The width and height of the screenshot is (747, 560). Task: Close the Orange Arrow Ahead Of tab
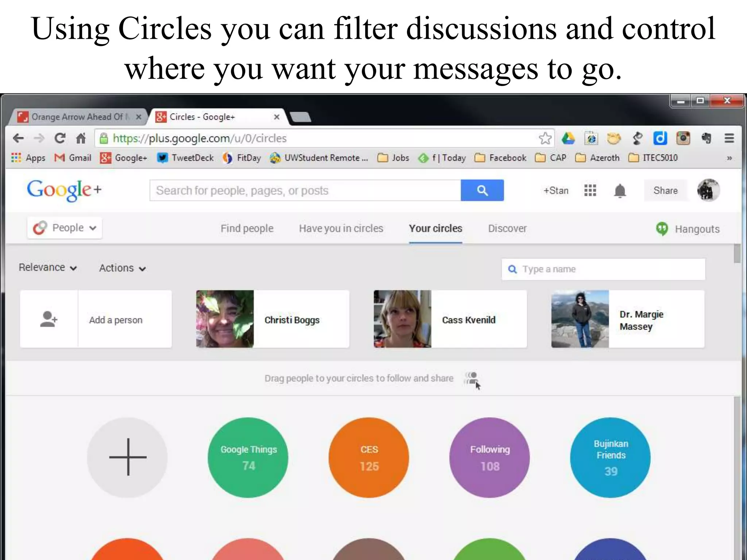tap(139, 117)
